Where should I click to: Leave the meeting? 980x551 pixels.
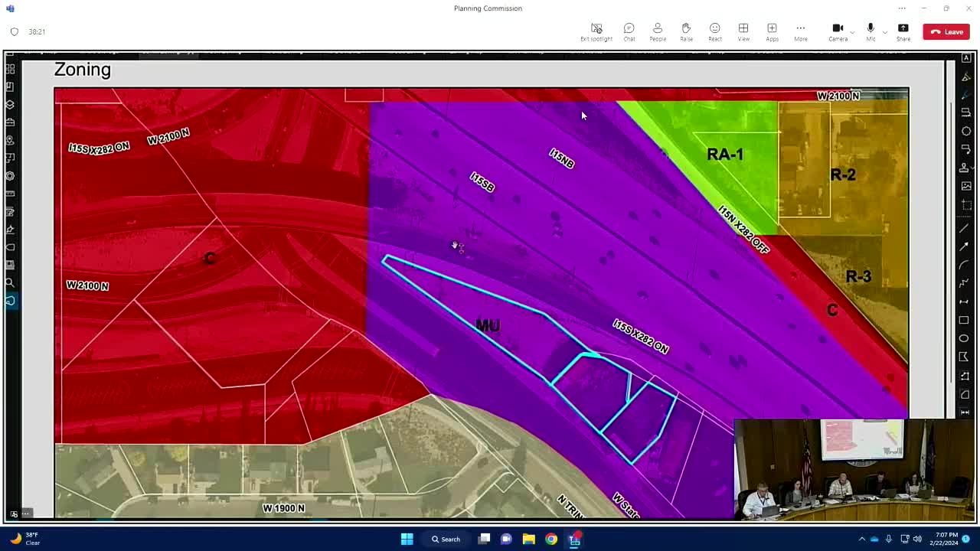point(946,31)
